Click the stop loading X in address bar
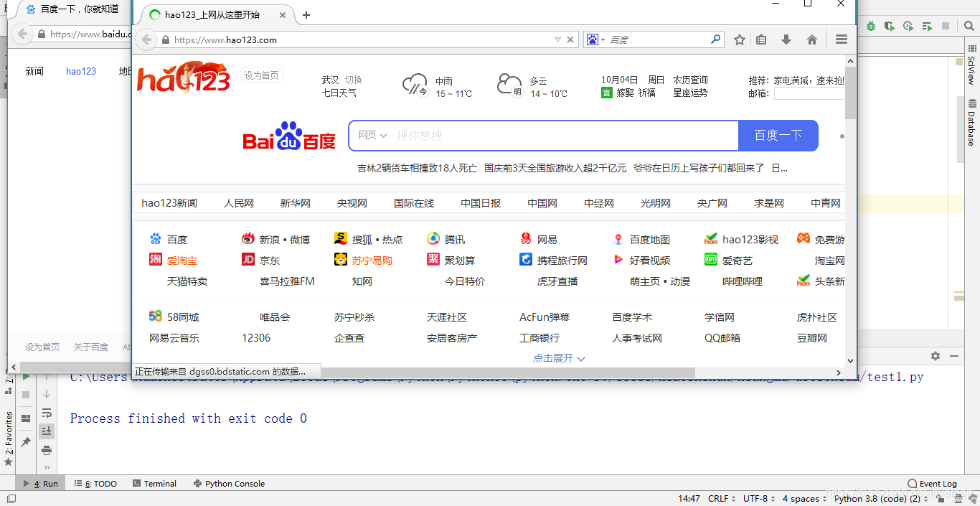 tap(570, 39)
